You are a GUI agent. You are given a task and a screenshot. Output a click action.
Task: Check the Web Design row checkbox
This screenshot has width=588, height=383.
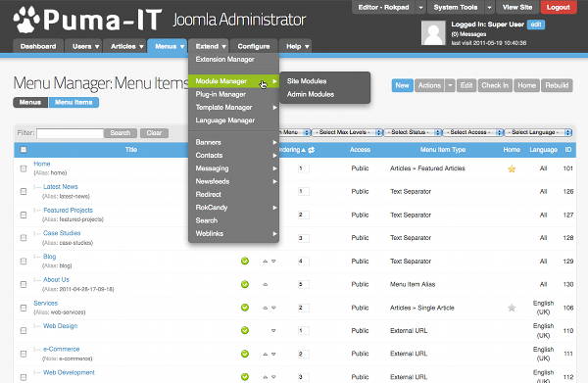point(24,330)
